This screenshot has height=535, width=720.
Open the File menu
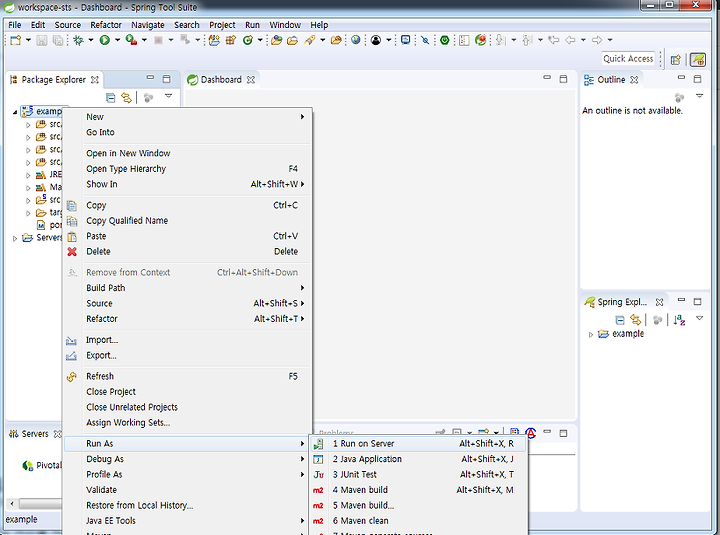pyautogui.click(x=15, y=25)
